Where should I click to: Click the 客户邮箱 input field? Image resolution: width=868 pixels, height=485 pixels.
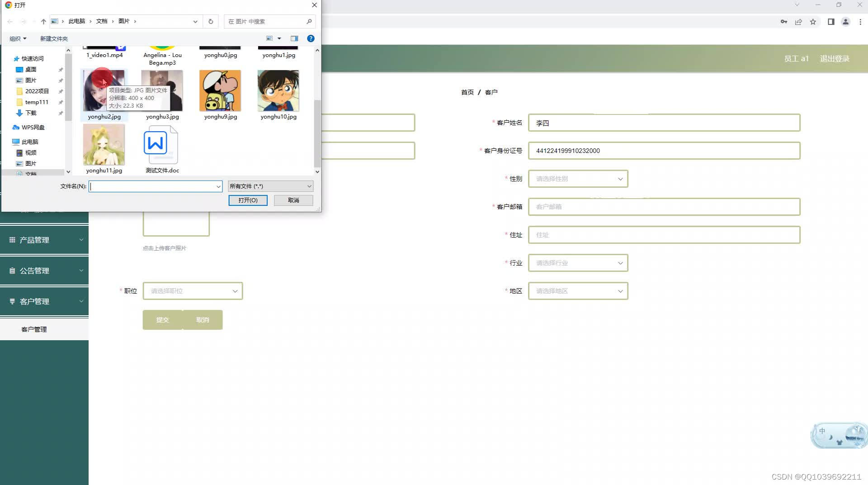pos(664,207)
